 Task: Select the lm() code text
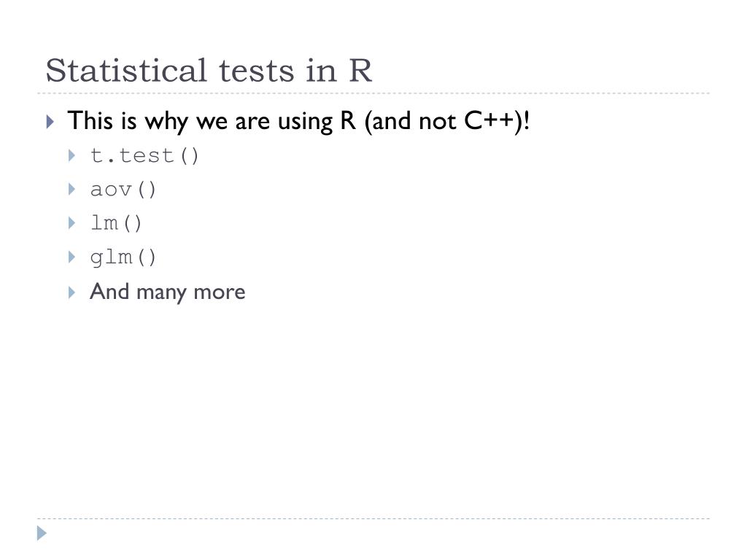116,223
